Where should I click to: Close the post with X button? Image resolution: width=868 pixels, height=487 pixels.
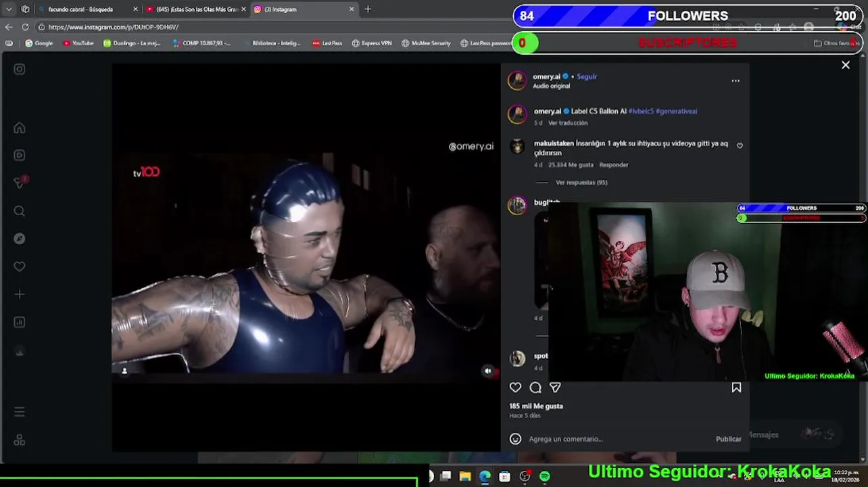pyautogui.click(x=846, y=65)
